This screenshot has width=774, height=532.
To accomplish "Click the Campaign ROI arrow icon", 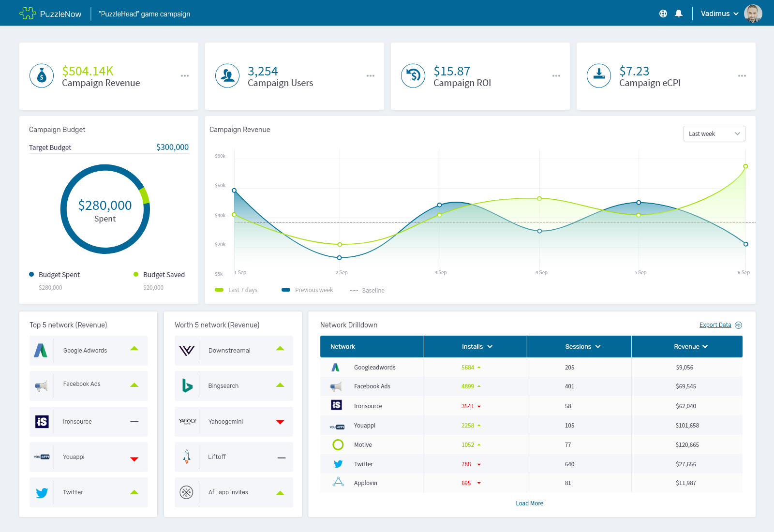I will pos(413,75).
